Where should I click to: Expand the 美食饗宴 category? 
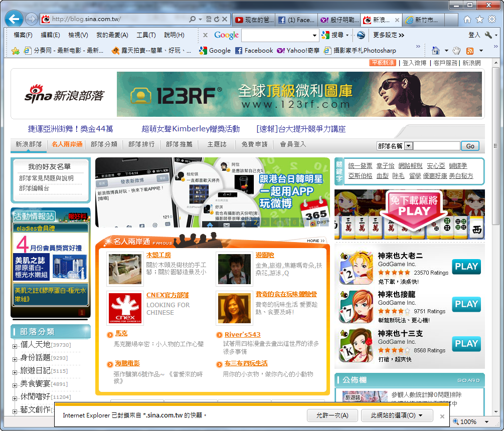pos(15,385)
